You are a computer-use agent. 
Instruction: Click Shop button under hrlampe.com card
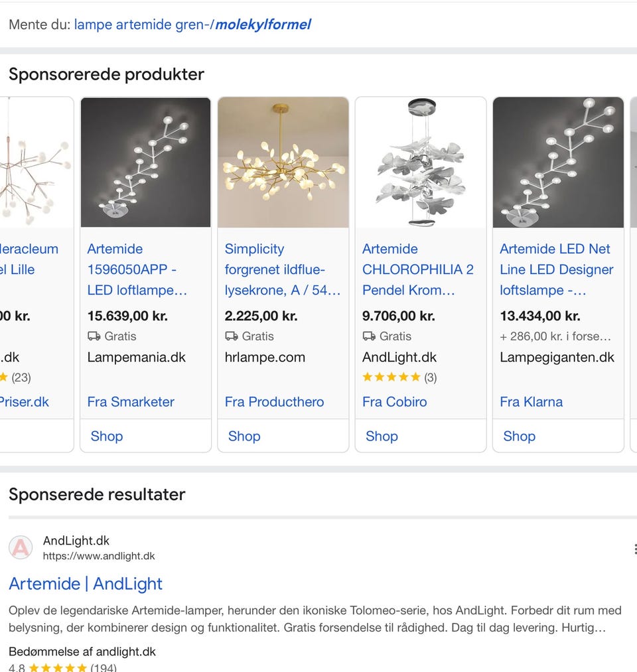244,436
